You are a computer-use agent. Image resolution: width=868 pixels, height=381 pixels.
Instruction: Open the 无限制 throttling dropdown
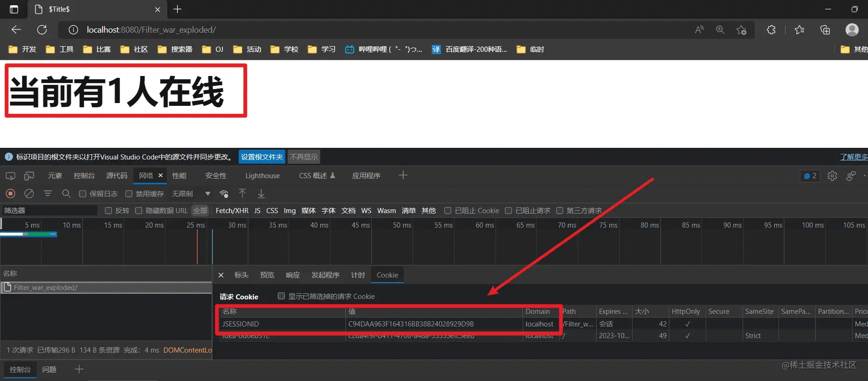pyautogui.click(x=191, y=194)
